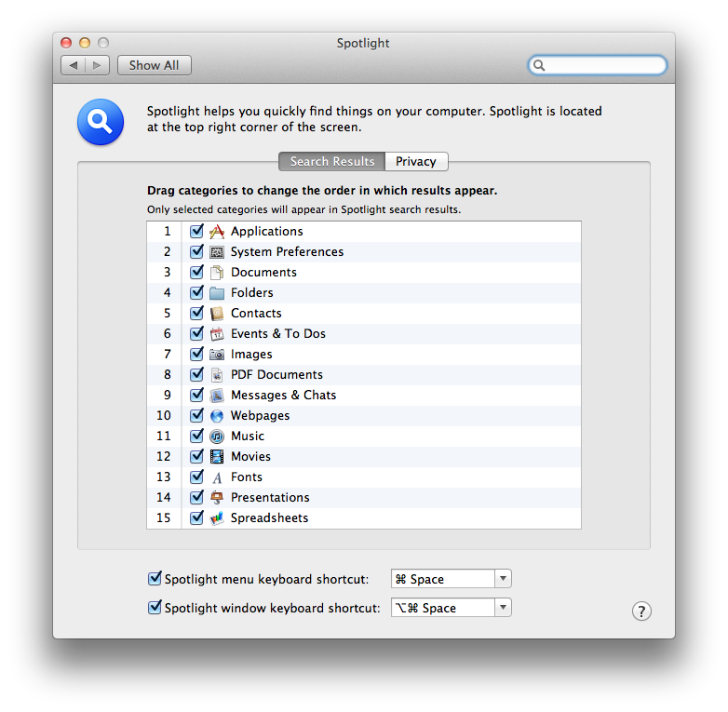This screenshot has width=728, height=712.
Task: Click the Events & To Dos calendar icon
Action: click(x=217, y=334)
